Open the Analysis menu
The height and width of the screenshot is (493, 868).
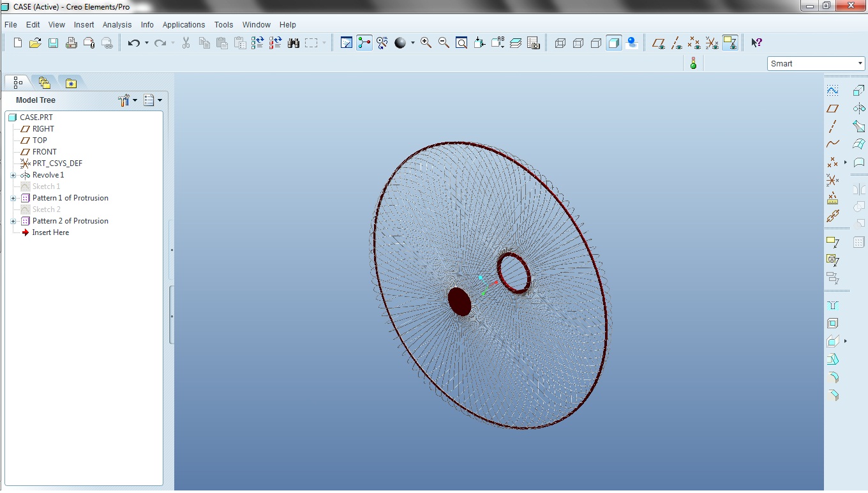(x=117, y=24)
